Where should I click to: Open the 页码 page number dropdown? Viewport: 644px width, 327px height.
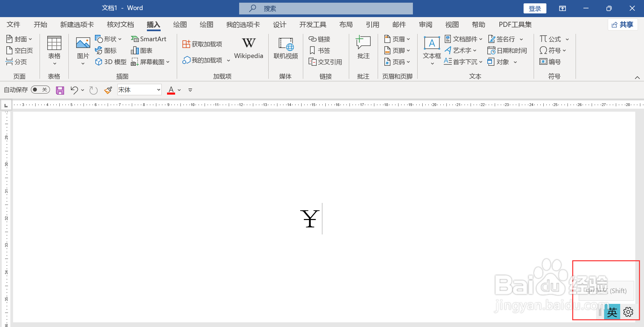pos(397,62)
